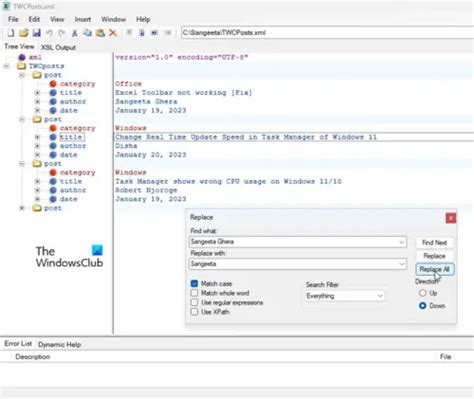Open the Insert menu
The image size is (474, 399).
[83, 19]
